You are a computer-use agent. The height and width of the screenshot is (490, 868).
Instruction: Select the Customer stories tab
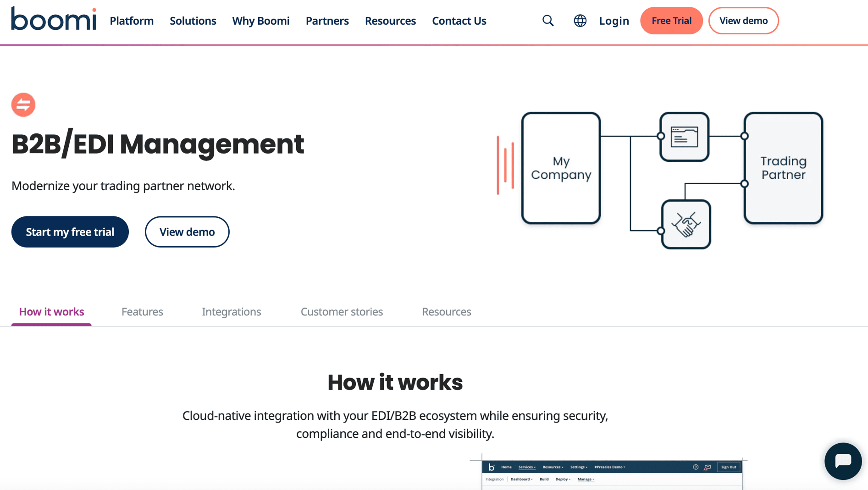342,312
